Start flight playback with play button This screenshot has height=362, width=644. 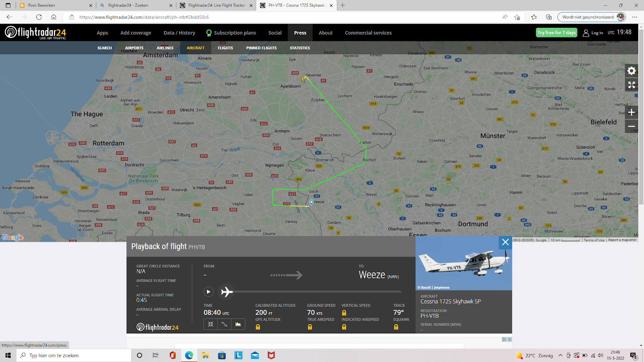tap(208, 292)
